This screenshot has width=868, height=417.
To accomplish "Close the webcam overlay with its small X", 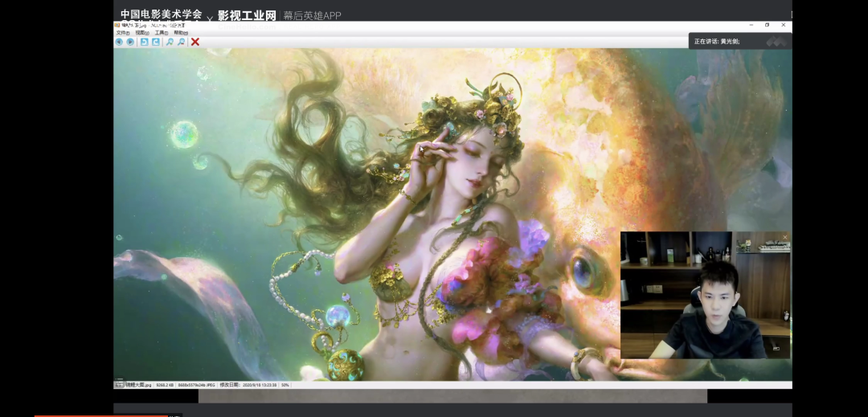I will click(785, 236).
